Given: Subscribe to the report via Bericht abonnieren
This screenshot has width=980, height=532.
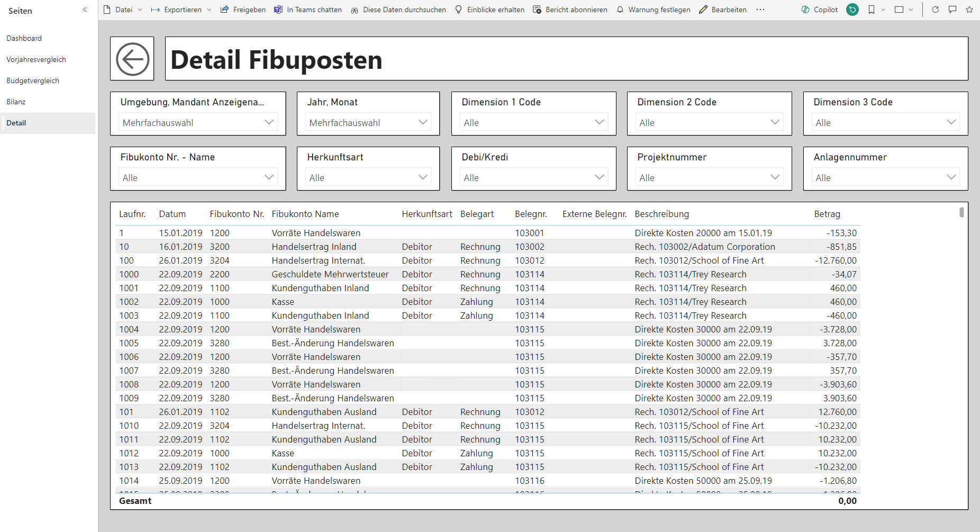Looking at the screenshot, I should coord(570,10).
